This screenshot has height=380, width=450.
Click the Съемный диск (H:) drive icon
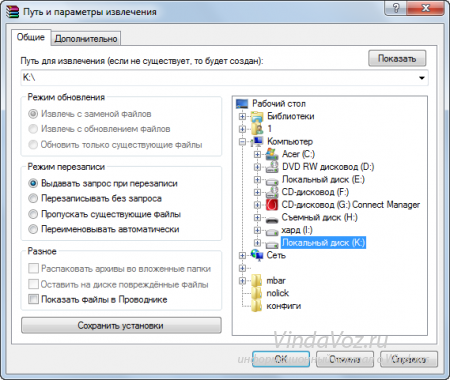tap(272, 219)
